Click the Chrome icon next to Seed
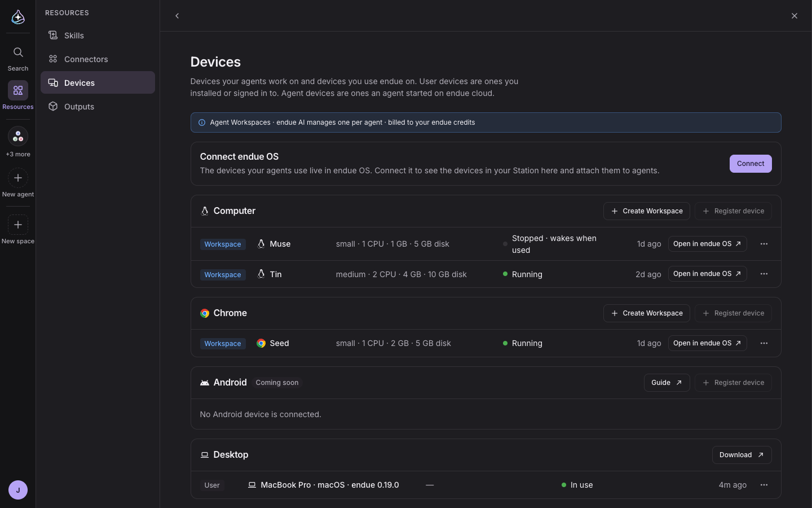The height and width of the screenshot is (508, 812). click(261, 343)
